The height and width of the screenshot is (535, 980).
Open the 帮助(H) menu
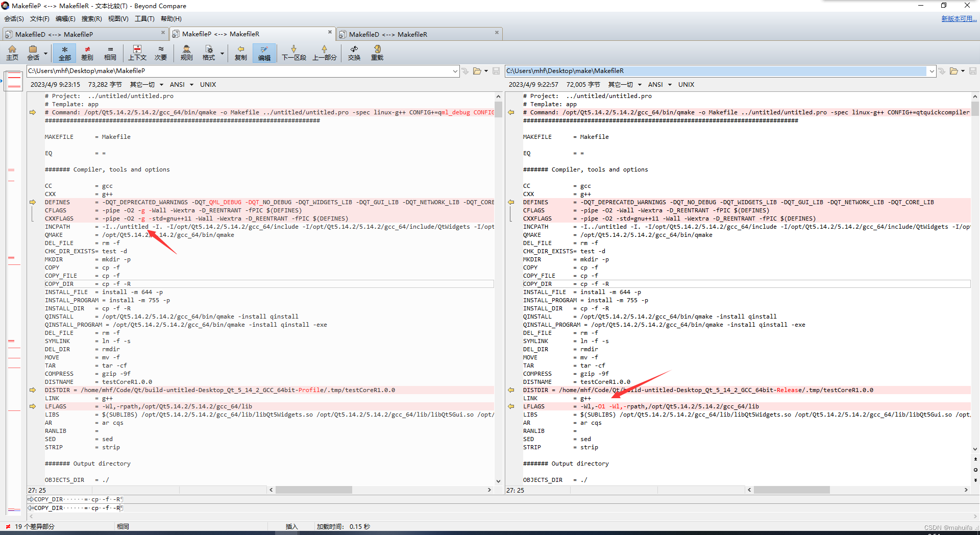click(x=171, y=19)
